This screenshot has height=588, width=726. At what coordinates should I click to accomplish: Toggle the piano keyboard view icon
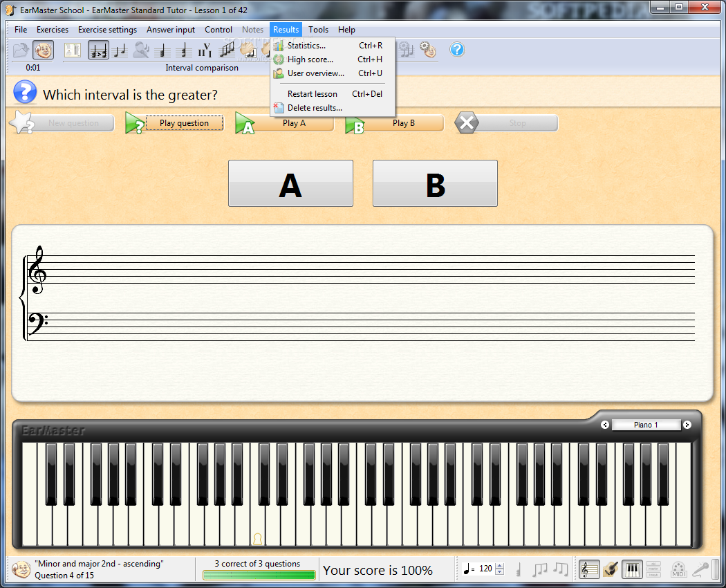click(x=632, y=569)
